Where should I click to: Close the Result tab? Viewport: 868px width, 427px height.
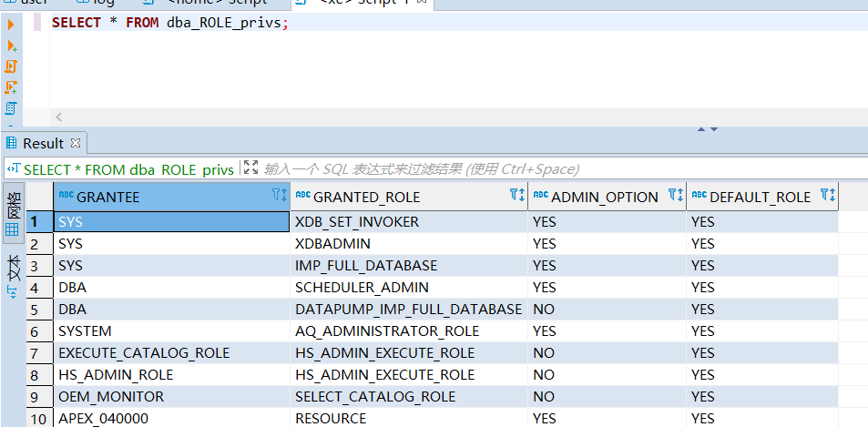click(76, 143)
